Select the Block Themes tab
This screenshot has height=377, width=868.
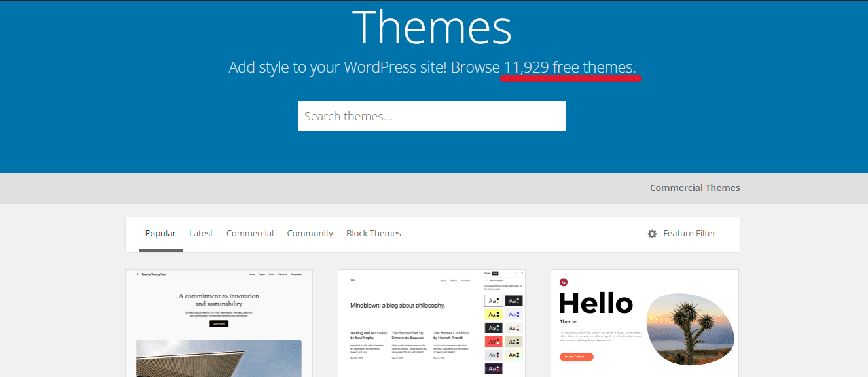pos(373,233)
